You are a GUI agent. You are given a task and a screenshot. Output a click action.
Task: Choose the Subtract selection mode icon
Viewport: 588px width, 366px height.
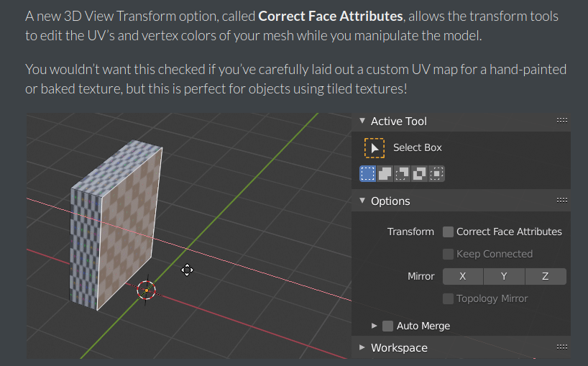pyautogui.click(x=402, y=173)
